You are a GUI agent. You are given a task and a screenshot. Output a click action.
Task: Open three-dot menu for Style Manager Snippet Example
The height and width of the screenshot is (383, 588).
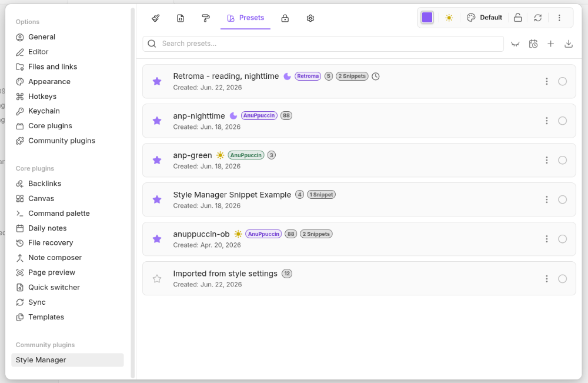547,199
